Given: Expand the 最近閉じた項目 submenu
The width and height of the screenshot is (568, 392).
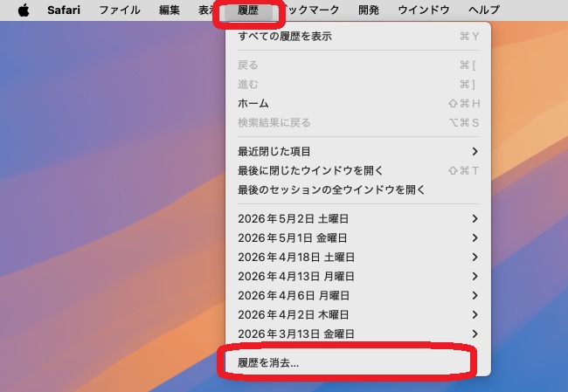Looking at the screenshot, I should point(358,151).
